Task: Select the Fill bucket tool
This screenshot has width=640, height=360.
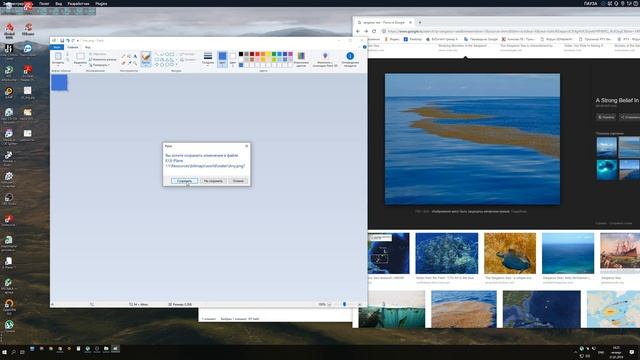Action: pyautogui.click(x=129, y=56)
